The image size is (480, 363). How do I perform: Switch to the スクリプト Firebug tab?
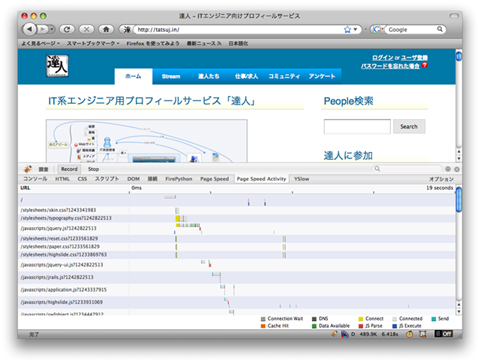107,179
